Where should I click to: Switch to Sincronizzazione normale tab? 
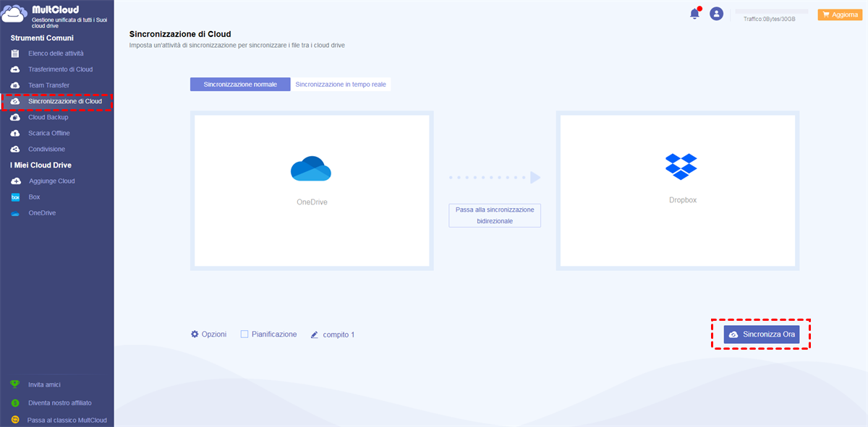point(240,85)
